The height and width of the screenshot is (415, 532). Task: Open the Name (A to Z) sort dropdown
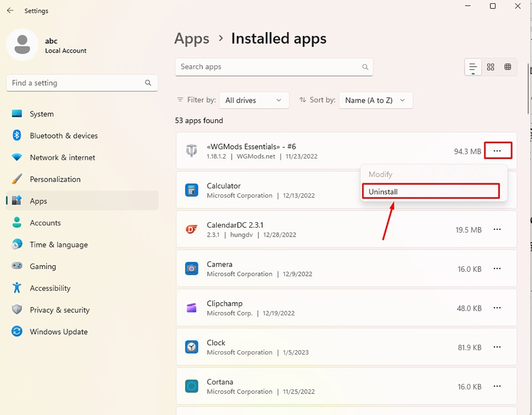(376, 100)
